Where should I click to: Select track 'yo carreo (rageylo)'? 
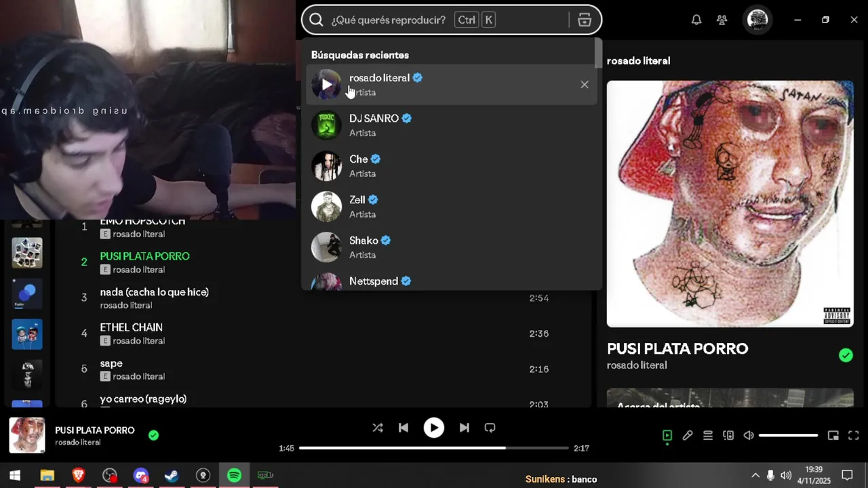143,399
